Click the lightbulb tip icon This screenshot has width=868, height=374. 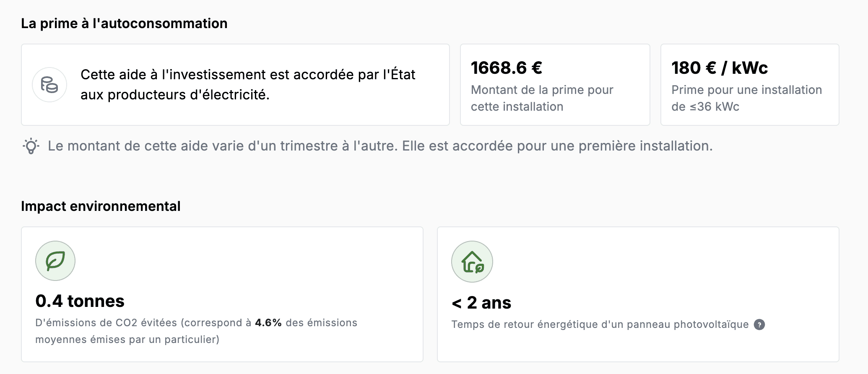(x=31, y=146)
